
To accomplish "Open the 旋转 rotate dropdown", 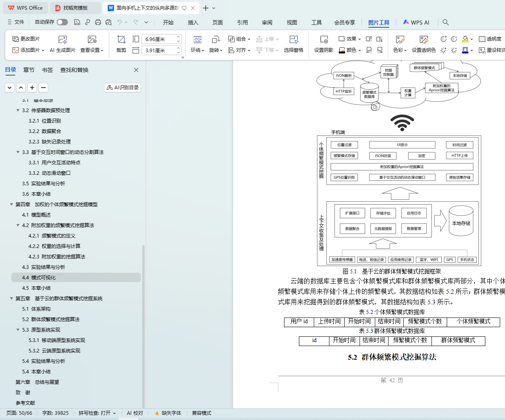I will click(216, 50).
